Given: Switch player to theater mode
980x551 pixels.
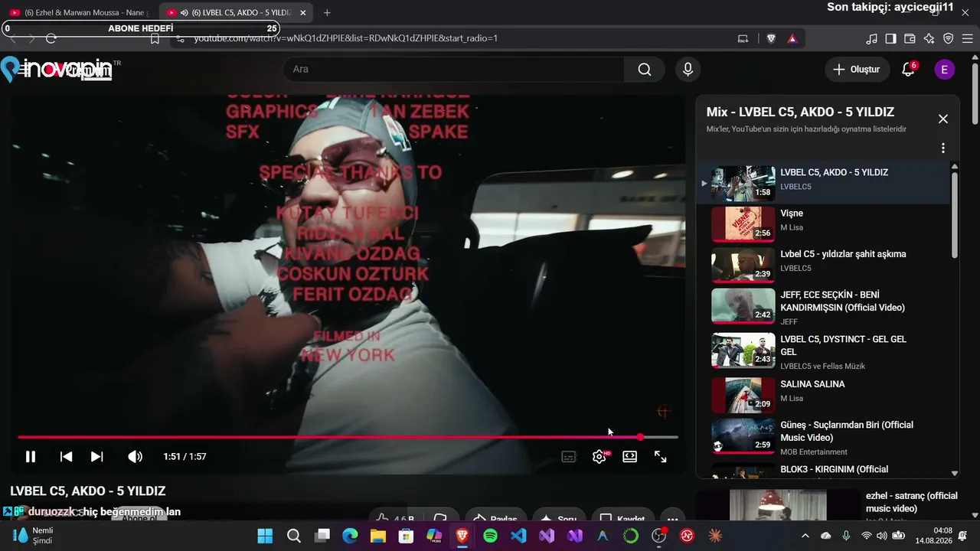Looking at the screenshot, I should (629, 457).
